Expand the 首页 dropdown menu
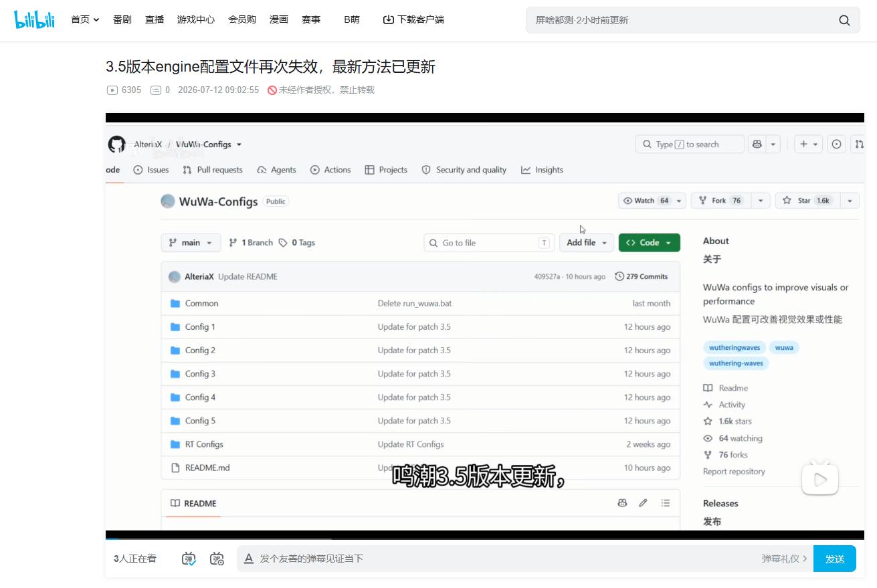 click(85, 19)
